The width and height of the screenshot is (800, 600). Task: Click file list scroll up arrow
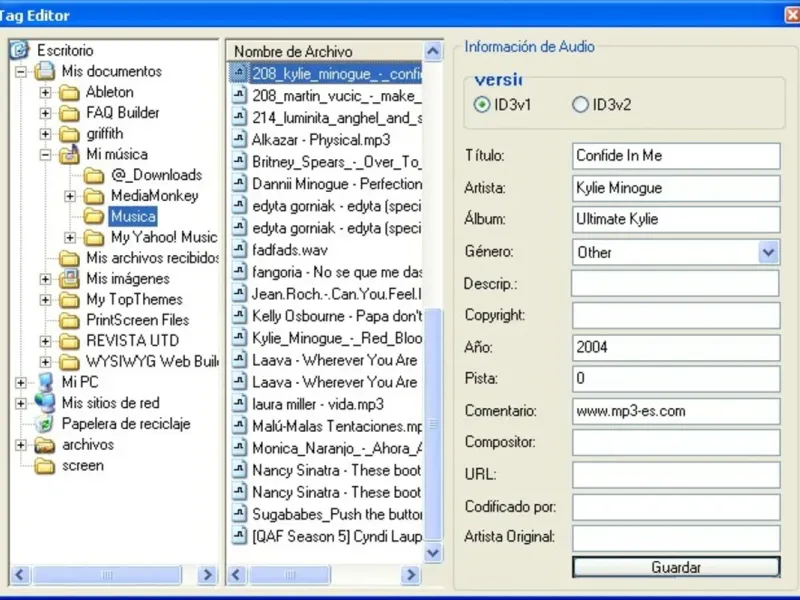(x=433, y=51)
